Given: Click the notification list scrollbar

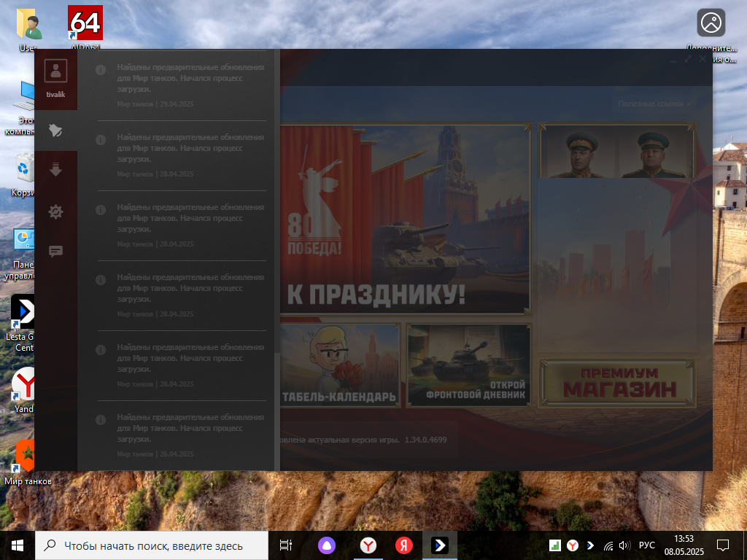Looking at the screenshot, I should (276, 408).
